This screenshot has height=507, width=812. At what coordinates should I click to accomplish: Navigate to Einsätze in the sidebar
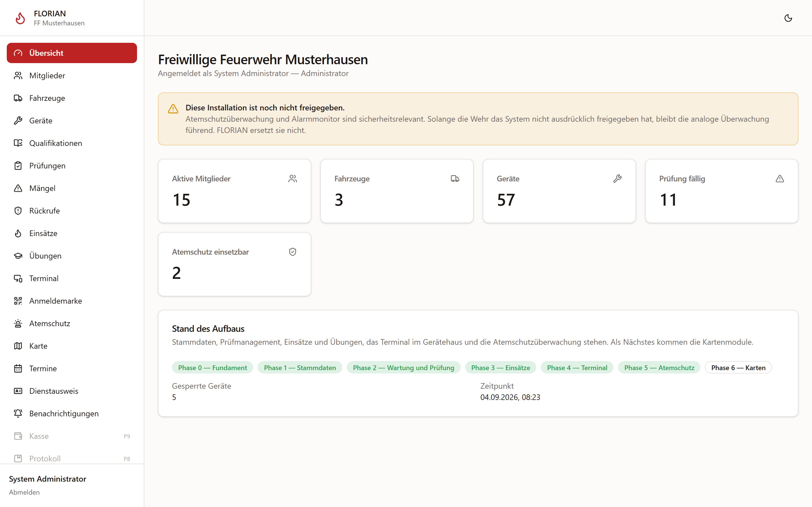click(72, 234)
